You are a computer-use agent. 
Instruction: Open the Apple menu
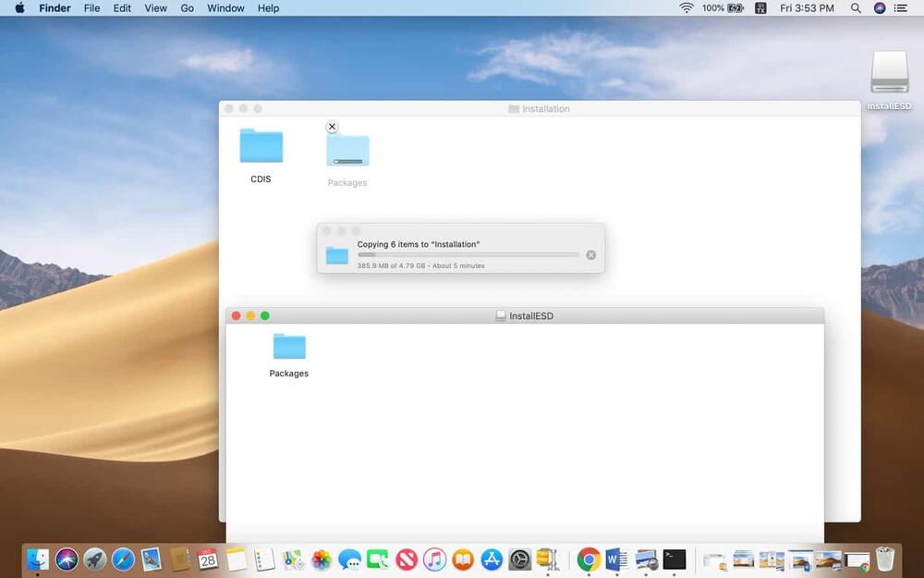tap(19, 8)
